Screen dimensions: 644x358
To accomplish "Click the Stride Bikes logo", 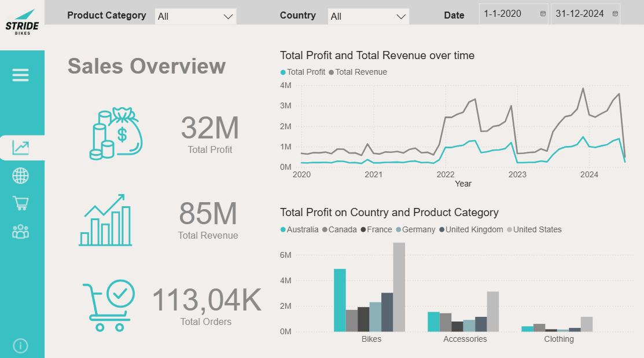I will (22, 22).
